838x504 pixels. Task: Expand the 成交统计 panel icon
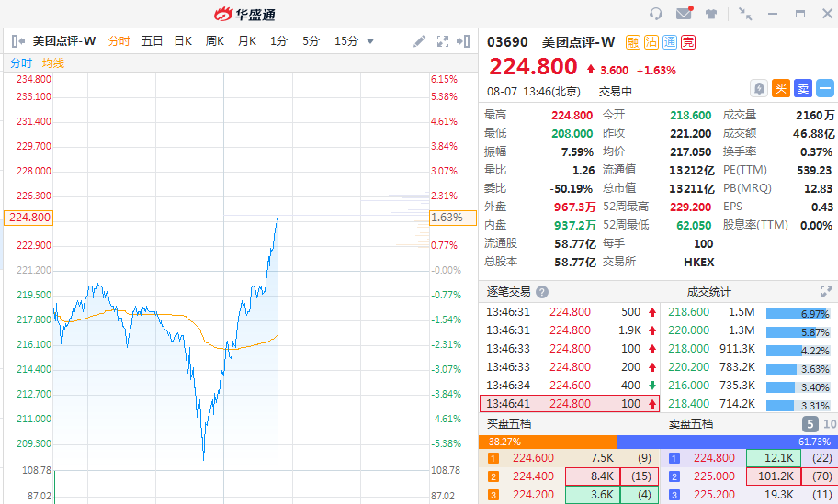(x=827, y=292)
